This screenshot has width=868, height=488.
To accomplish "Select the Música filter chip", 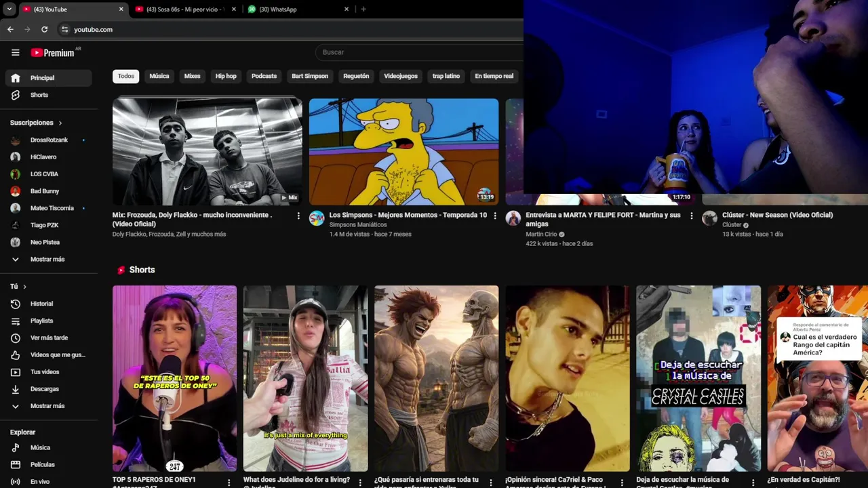I will 159,76.
